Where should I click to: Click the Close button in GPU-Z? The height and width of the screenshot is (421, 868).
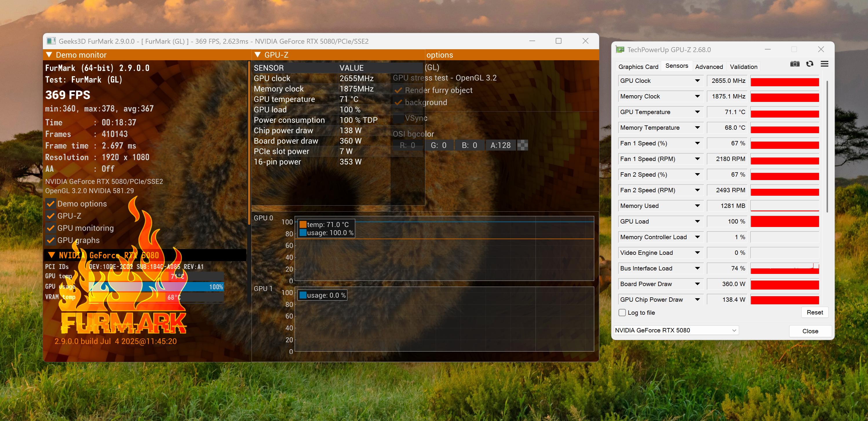click(x=810, y=331)
